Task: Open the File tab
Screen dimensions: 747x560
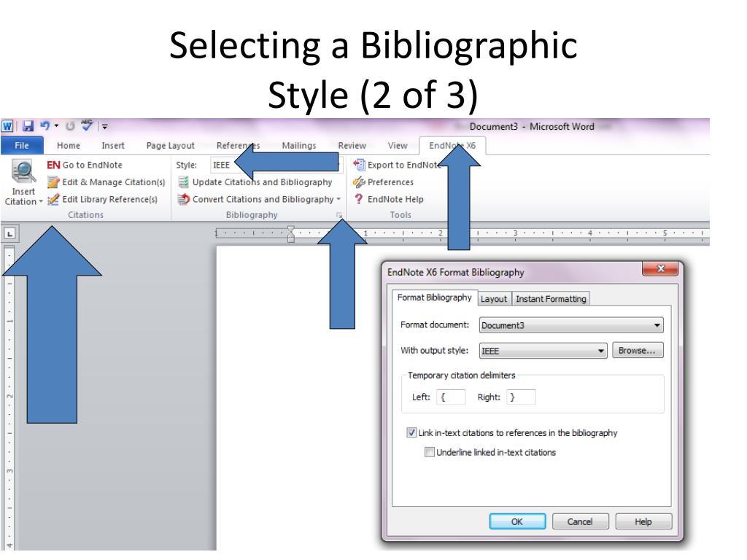Action: (x=22, y=145)
